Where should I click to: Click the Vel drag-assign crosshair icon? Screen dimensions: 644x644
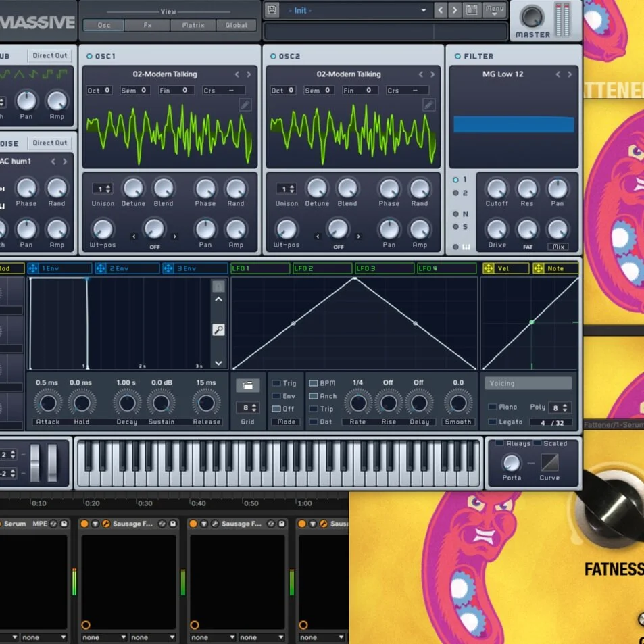[x=489, y=268]
